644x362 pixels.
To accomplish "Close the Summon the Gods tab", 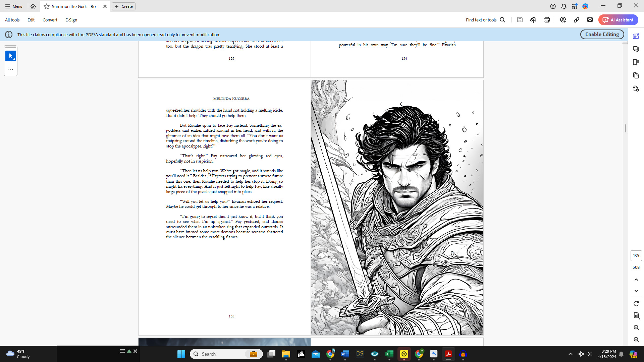I will 105,6.
